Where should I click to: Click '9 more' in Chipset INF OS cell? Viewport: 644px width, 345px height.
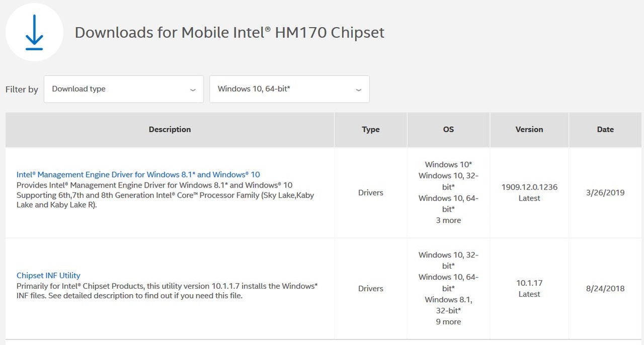pos(448,322)
